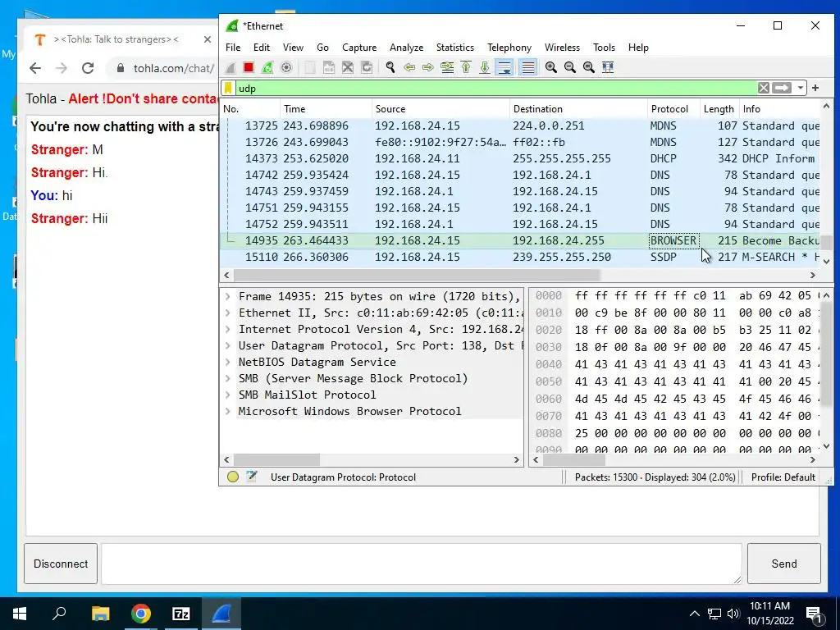Image resolution: width=840 pixels, height=630 pixels.
Task: Open the File menu
Action: pyautogui.click(x=233, y=47)
